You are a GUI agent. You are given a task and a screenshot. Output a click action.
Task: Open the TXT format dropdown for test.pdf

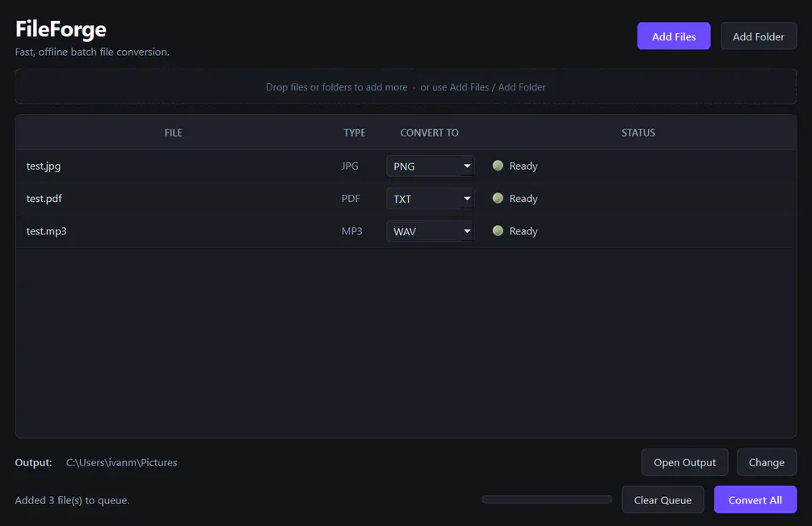pos(430,199)
